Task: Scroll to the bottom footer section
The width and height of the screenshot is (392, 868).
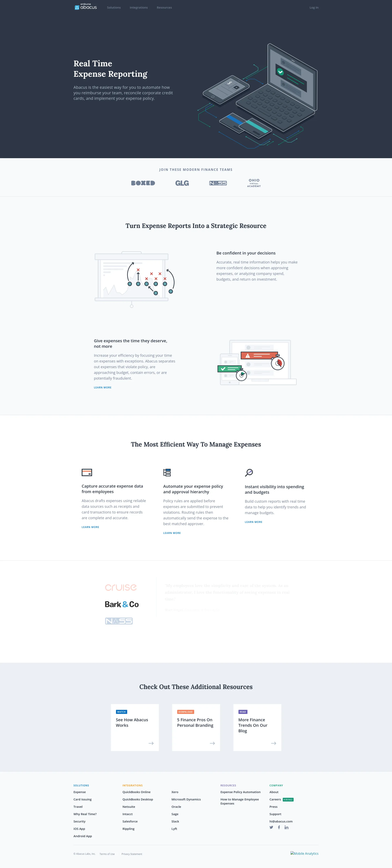Action: (x=196, y=819)
